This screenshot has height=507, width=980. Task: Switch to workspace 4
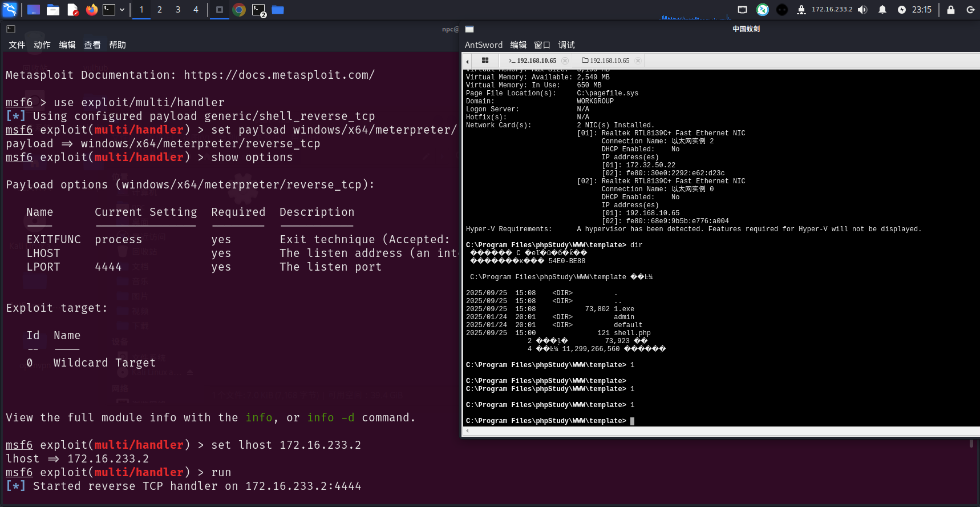[x=196, y=10]
